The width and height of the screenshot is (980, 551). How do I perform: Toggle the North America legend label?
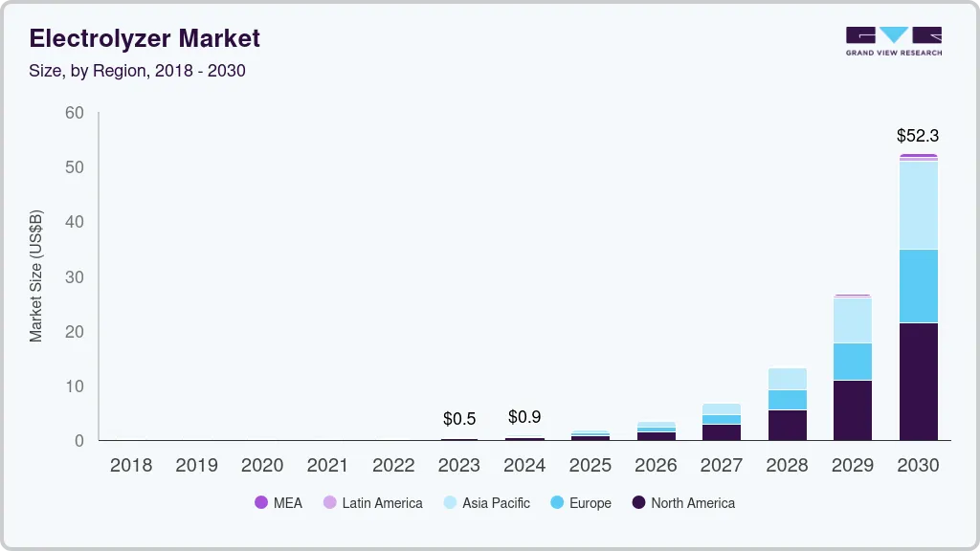[693, 503]
